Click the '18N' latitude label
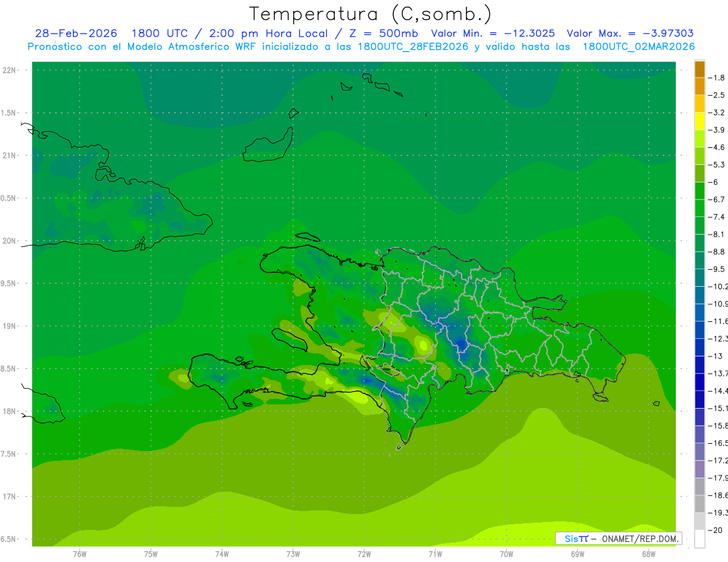 pos(9,411)
